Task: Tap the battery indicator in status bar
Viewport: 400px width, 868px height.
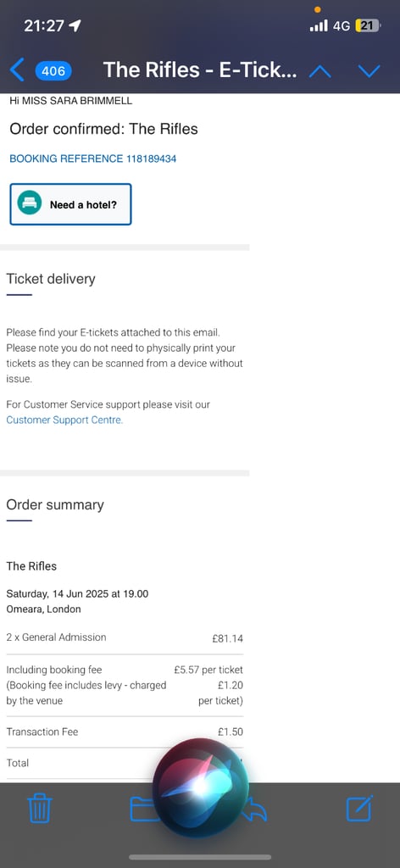Action: pyautogui.click(x=368, y=25)
